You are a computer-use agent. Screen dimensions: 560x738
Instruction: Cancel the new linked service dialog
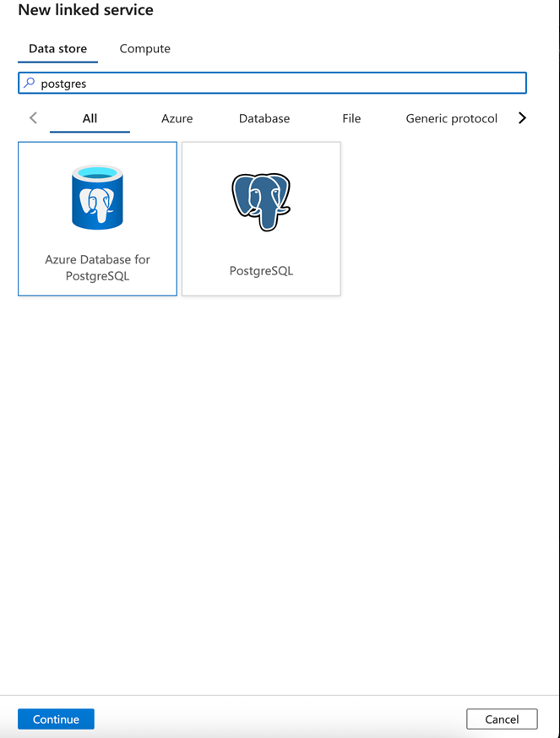(x=502, y=719)
